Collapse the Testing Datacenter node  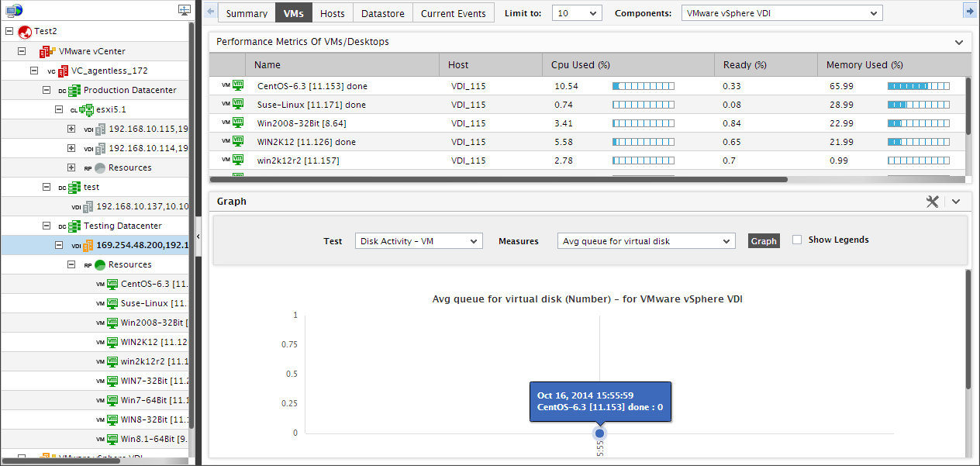coord(47,226)
